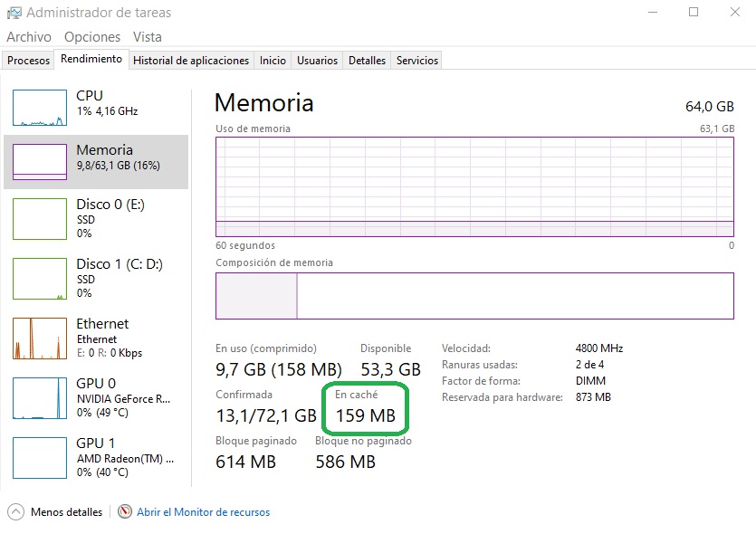The height and width of the screenshot is (534, 756).
Task: Click the 'Reservada para hardware:' label
Action: pos(502,397)
